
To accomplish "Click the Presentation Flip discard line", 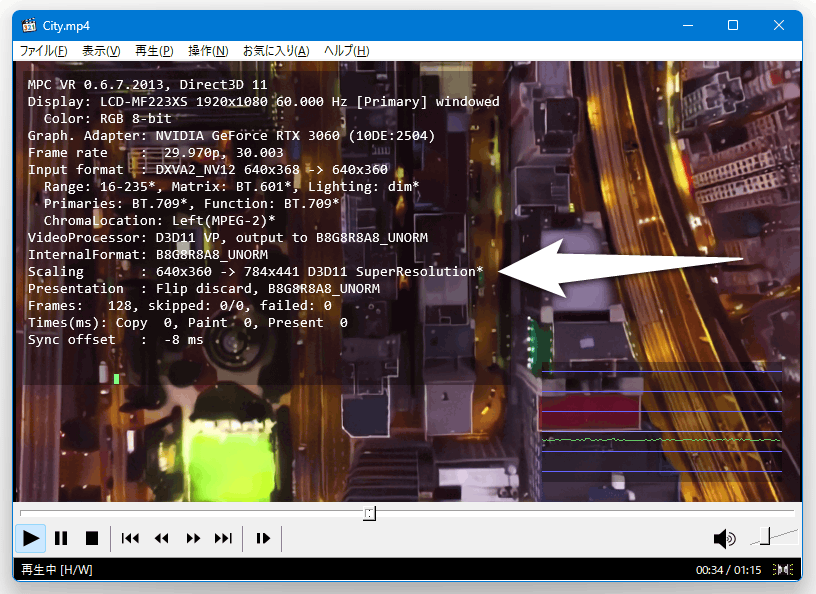I will coord(204,289).
